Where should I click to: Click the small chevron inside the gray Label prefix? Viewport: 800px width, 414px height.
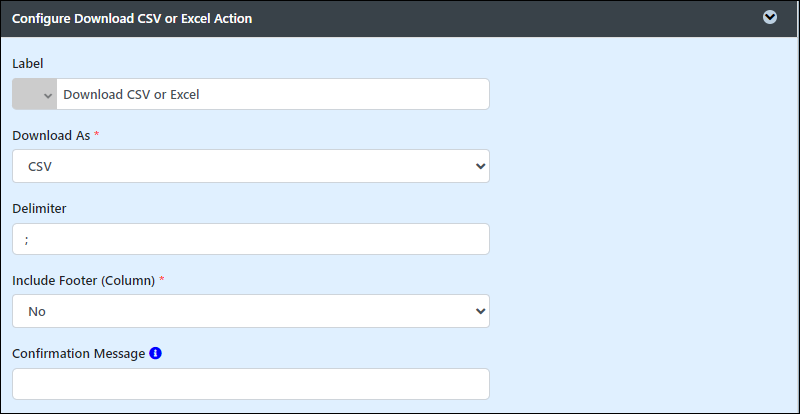48,95
